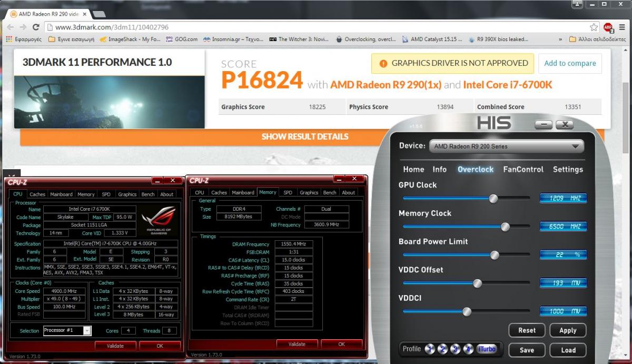Click the ROG Republic of Gamers logo in CPU-Z

(159, 221)
